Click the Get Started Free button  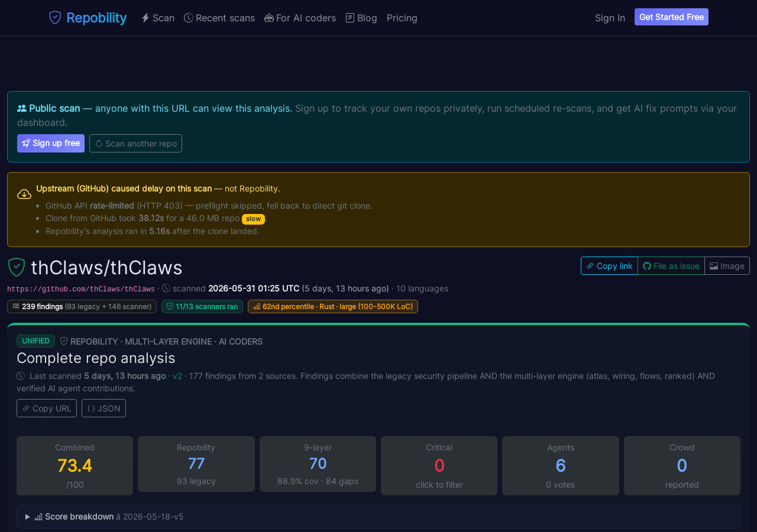[x=671, y=17]
